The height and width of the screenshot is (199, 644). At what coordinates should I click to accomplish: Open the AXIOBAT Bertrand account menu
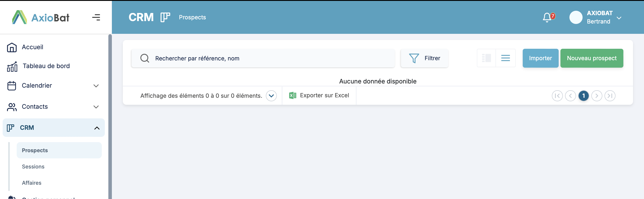click(619, 18)
